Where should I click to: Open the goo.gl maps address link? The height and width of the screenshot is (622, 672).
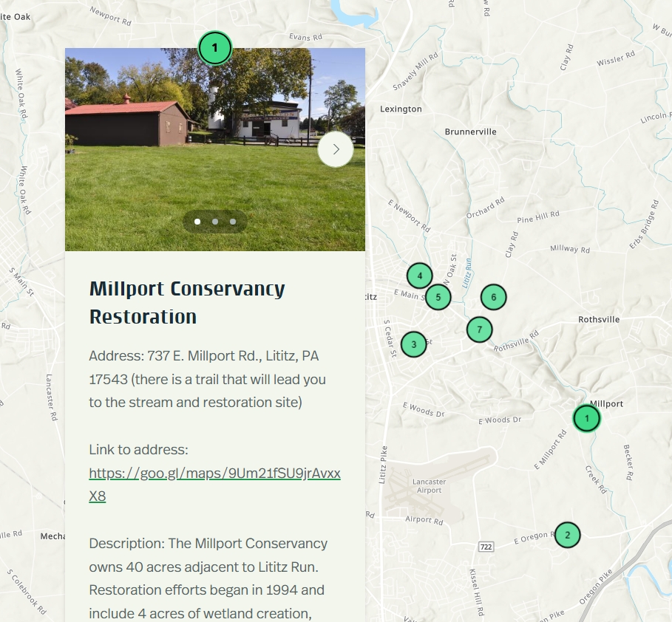pyautogui.click(x=214, y=485)
